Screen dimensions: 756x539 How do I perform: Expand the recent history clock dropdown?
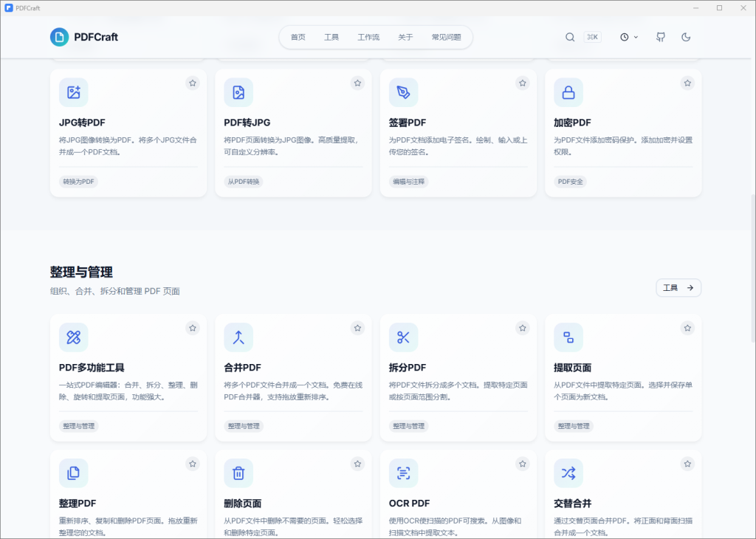click(629, 37)
